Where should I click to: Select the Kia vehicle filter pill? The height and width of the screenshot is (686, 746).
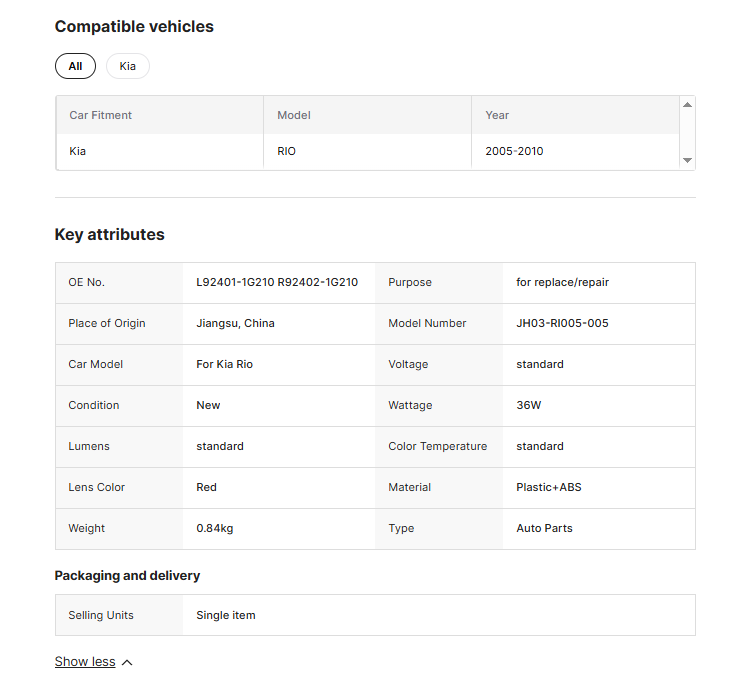[128, 66]
